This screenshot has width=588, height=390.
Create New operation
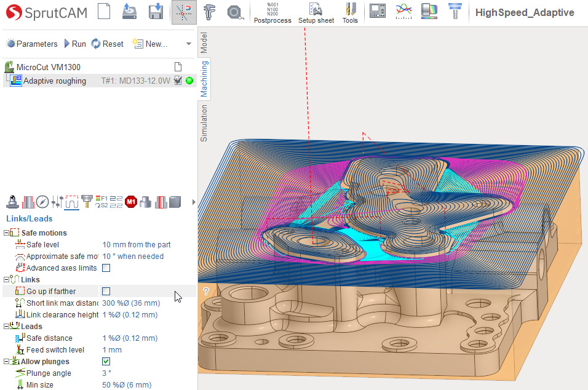(149, 44)
